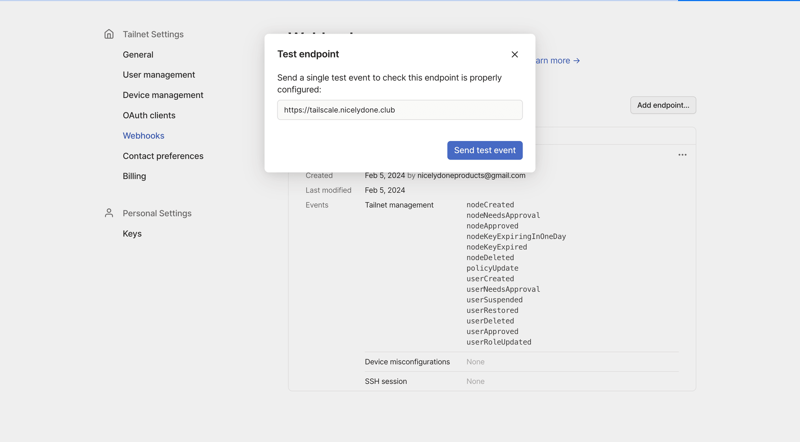Open User management settings

point(159,75)
